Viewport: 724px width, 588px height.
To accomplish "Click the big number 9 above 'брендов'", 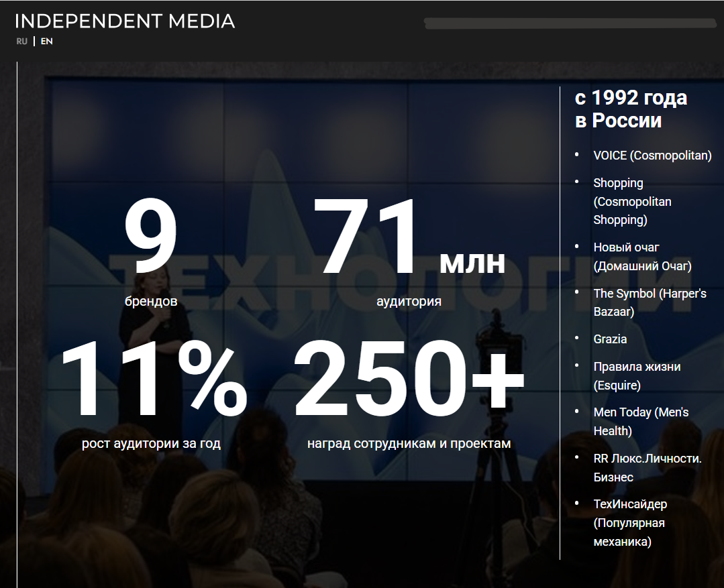I will tap(150, 235).
